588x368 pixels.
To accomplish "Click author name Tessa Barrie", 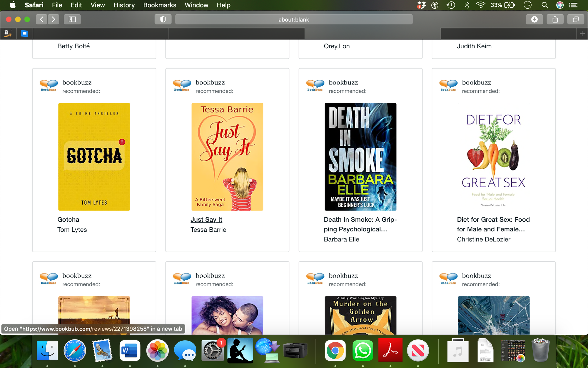I will coord(208,230).
